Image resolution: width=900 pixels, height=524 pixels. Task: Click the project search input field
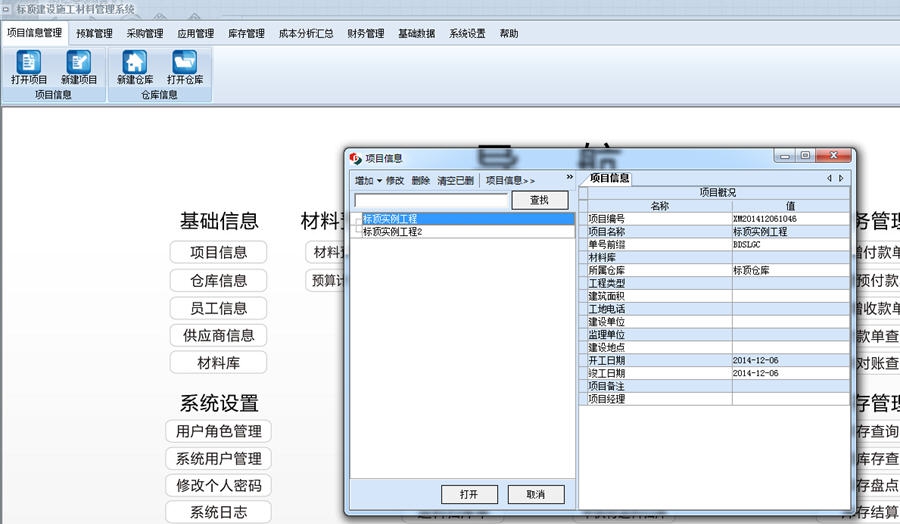431,200
